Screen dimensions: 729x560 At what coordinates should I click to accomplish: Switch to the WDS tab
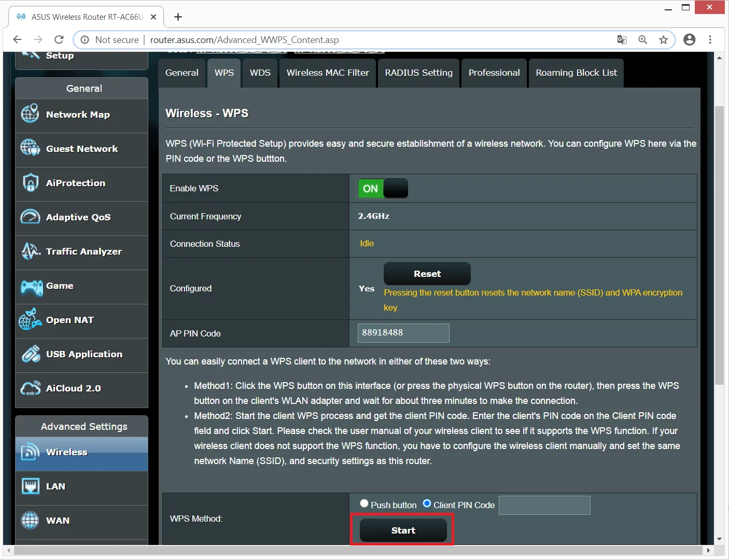(x=260, y=73)
